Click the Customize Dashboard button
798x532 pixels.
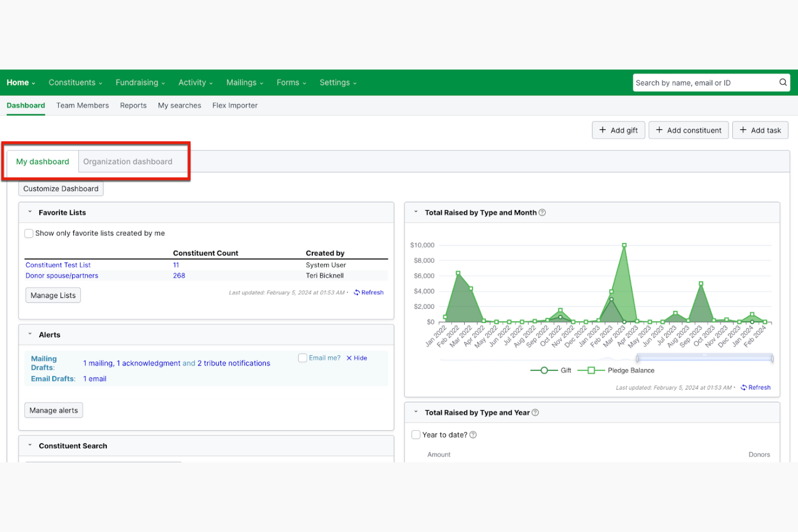click(x=61, y=189)
